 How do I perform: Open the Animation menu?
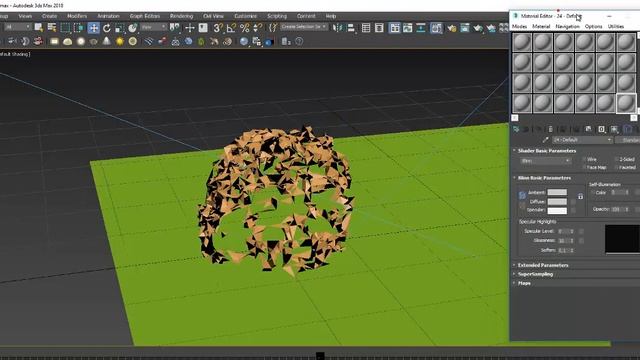pyautogui.click(x=108, y=16)
